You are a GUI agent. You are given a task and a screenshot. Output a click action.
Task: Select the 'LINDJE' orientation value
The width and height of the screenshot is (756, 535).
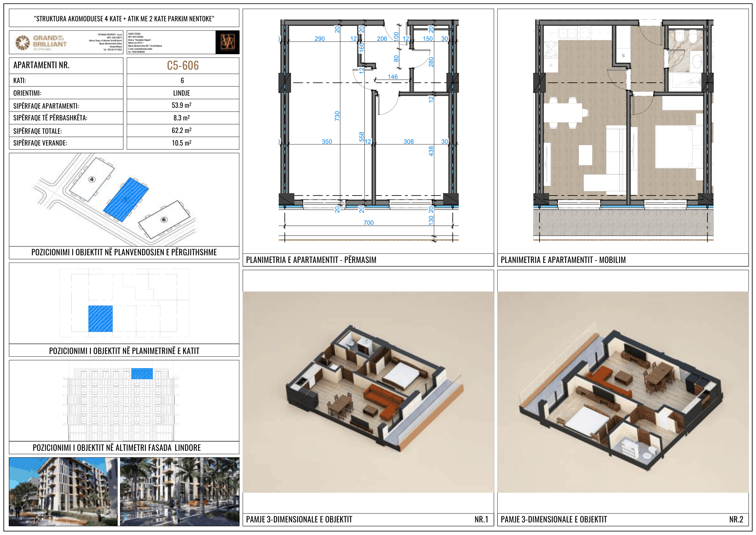[x=182, y=93]
